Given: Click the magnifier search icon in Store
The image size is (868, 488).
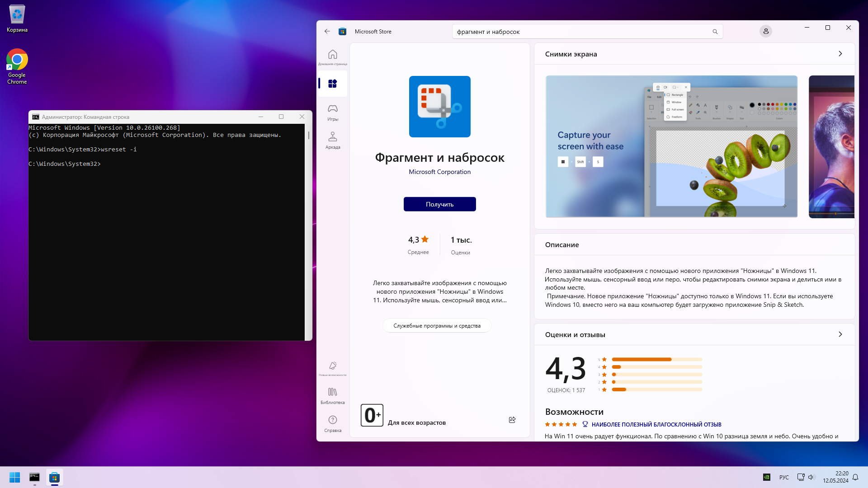Looking at the screenshot, I should coord(715,32).
